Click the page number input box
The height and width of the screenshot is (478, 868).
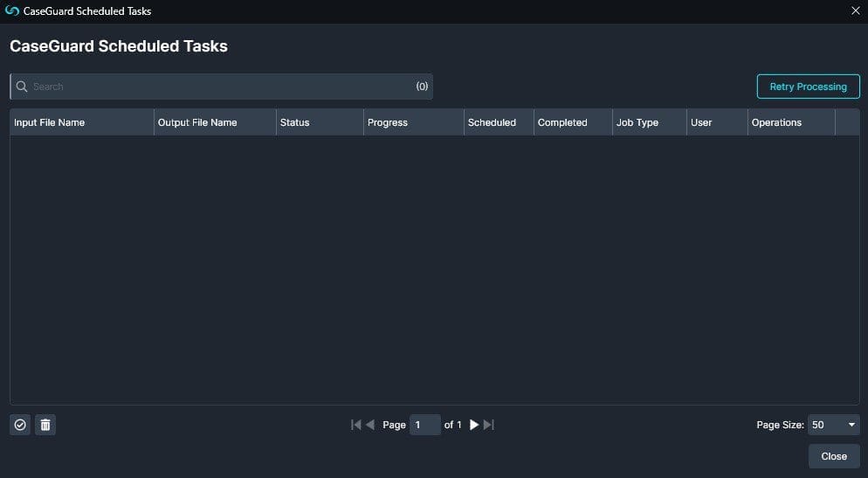click(x=425, y=425)
